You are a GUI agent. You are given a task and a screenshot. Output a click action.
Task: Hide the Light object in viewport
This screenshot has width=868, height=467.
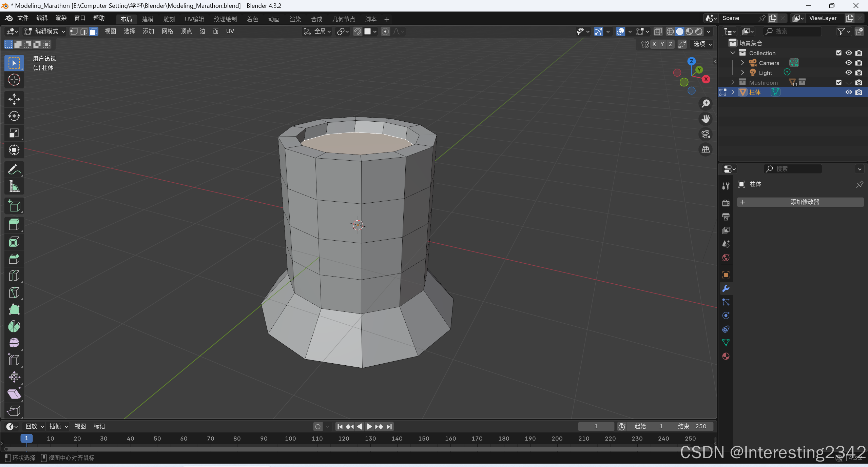(x=848, y=73)
